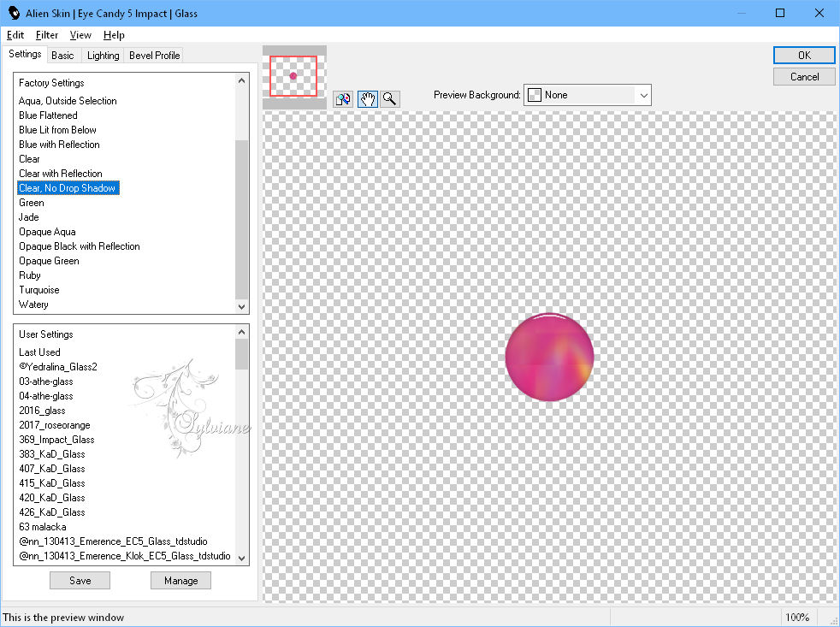
Task: Click the pink glass sphere in preview
Action: coord(549,357)
